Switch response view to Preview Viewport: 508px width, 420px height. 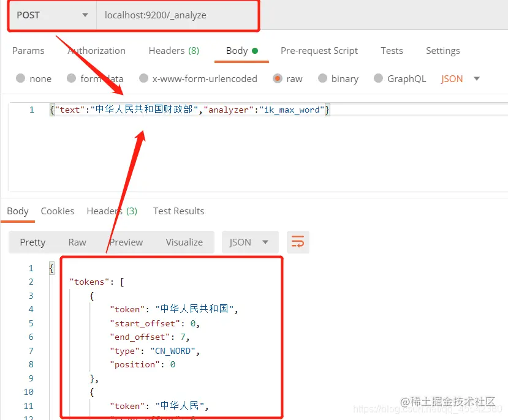(x=126, y=242)
